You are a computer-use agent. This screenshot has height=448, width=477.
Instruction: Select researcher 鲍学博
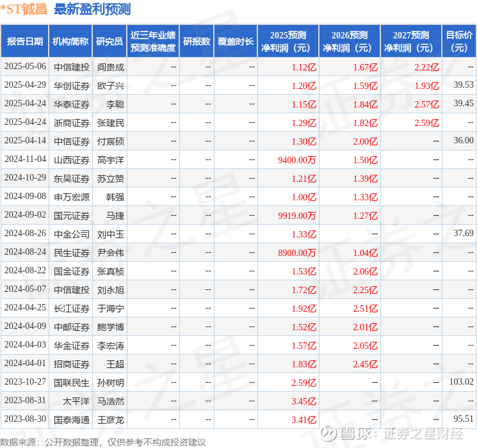click(111, 327)
